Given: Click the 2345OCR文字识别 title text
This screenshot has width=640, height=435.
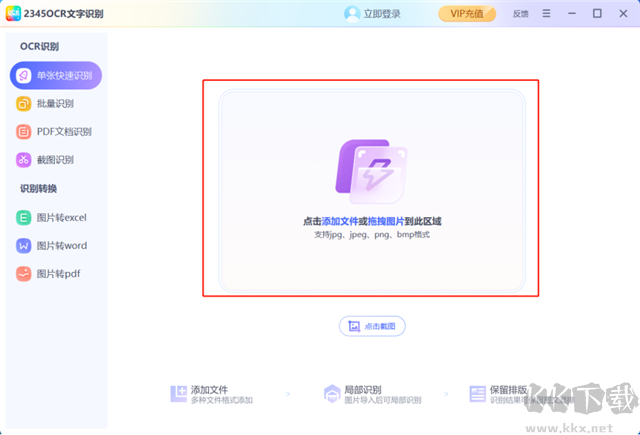Looking at the screenshot, I should click(x=64, y=14).
